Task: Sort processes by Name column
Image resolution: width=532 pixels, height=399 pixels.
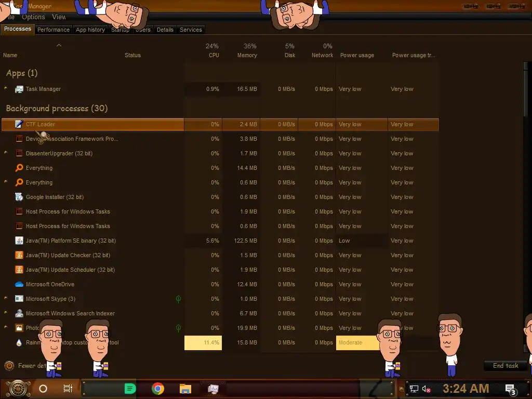Action: pyautogui.click(x=10, y=55)
